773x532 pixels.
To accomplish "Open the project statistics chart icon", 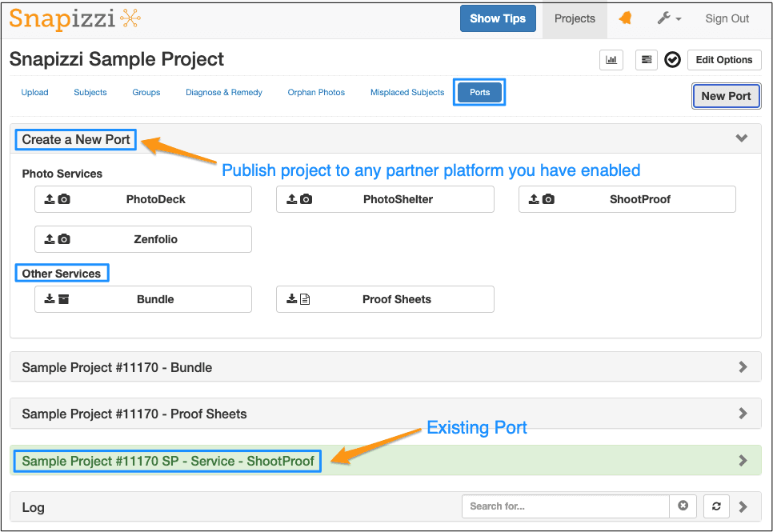I will pyautogui.click(x=611, y=60).
